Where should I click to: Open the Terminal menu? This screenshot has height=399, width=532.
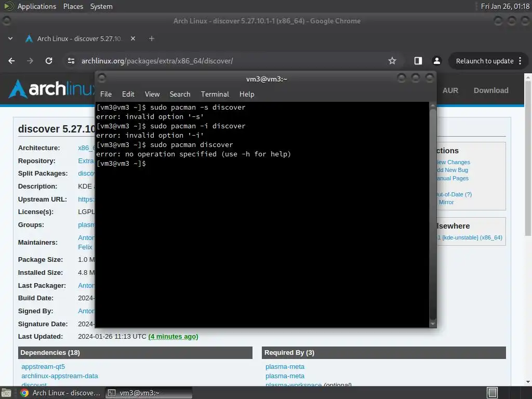point(215,94)
